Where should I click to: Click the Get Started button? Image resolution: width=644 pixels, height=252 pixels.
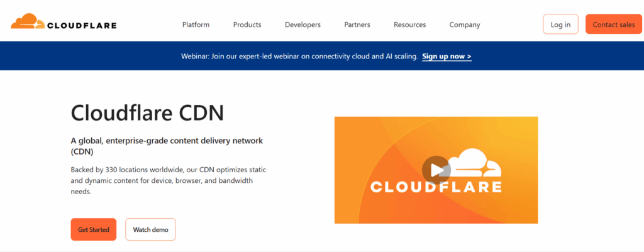tap(94, 229)
